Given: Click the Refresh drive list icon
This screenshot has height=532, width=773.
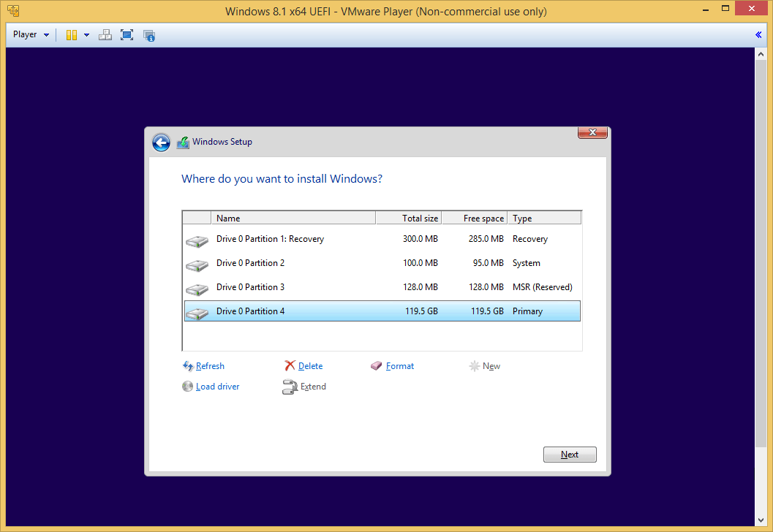Looking at the screenshot, I should [x=187, y=365].
